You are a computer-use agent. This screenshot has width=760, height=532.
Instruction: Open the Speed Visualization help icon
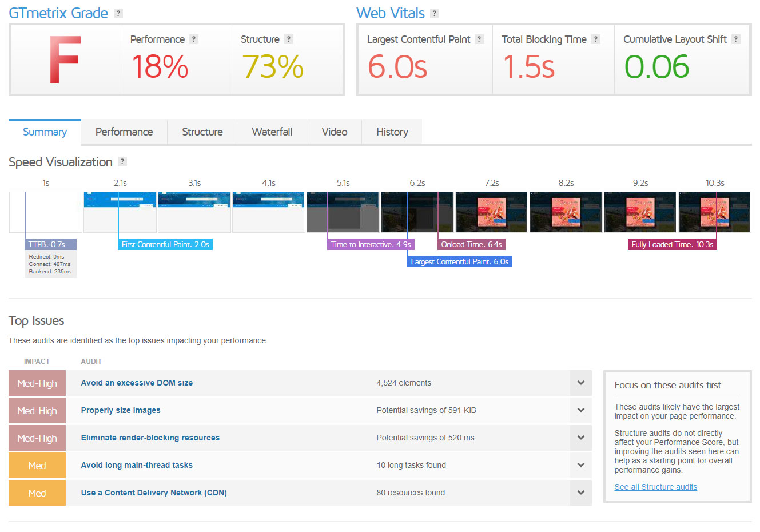pos(122,162)
